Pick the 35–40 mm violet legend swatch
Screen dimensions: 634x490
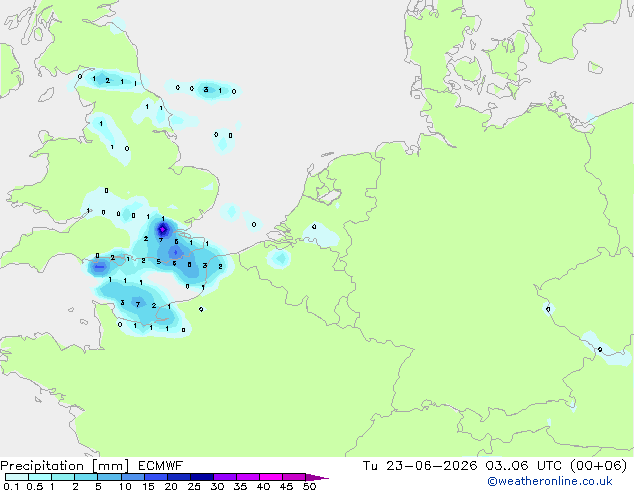point(247,477)
